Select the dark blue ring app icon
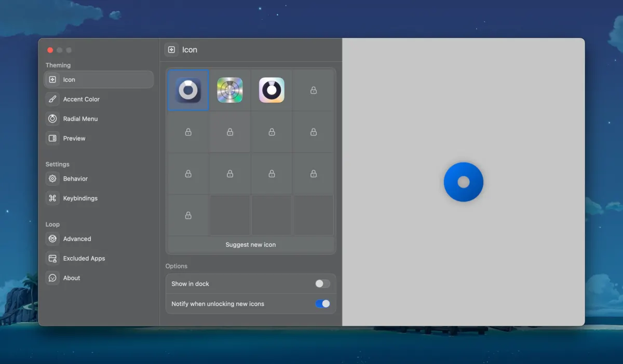 tap(188, 90)
